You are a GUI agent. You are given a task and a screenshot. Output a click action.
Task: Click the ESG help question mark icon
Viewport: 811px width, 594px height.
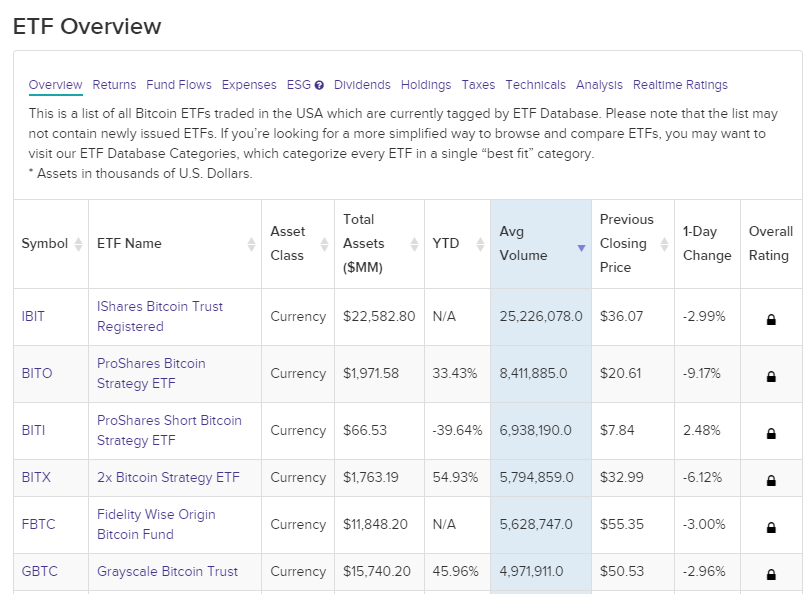319,86
